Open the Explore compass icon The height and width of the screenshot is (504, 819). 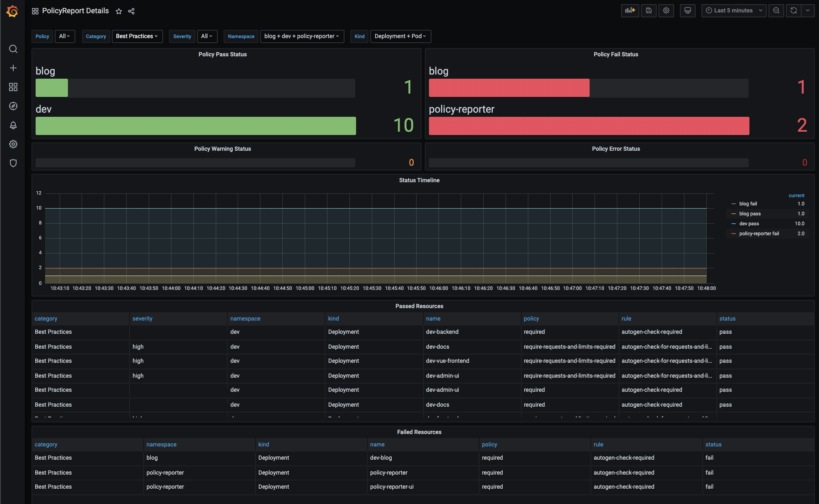13,106
